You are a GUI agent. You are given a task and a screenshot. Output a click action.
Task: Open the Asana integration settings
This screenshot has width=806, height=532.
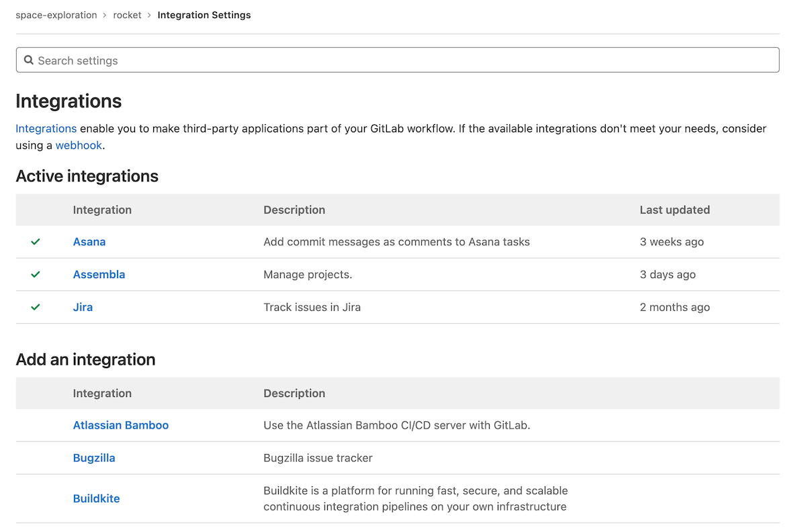pos(89,241)
